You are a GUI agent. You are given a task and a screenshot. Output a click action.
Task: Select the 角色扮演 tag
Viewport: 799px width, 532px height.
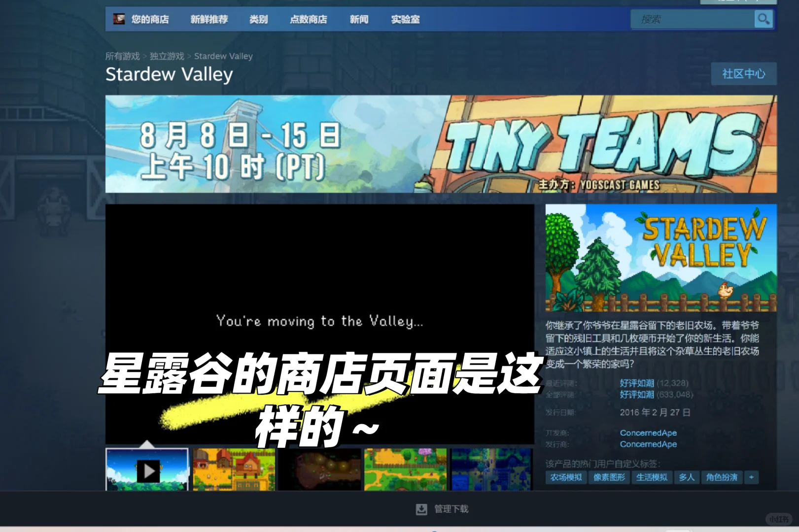point(721,477)
